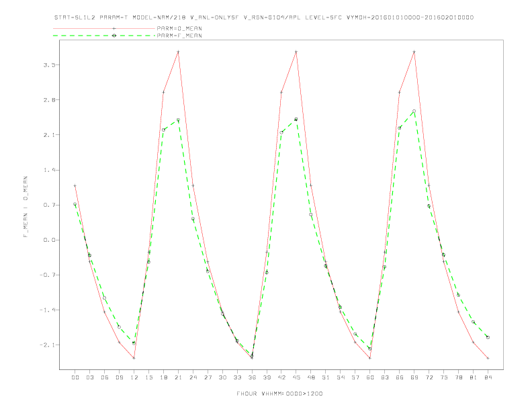Click the x-axis tick label 06

pyautogui.click(x=105, y=377)
